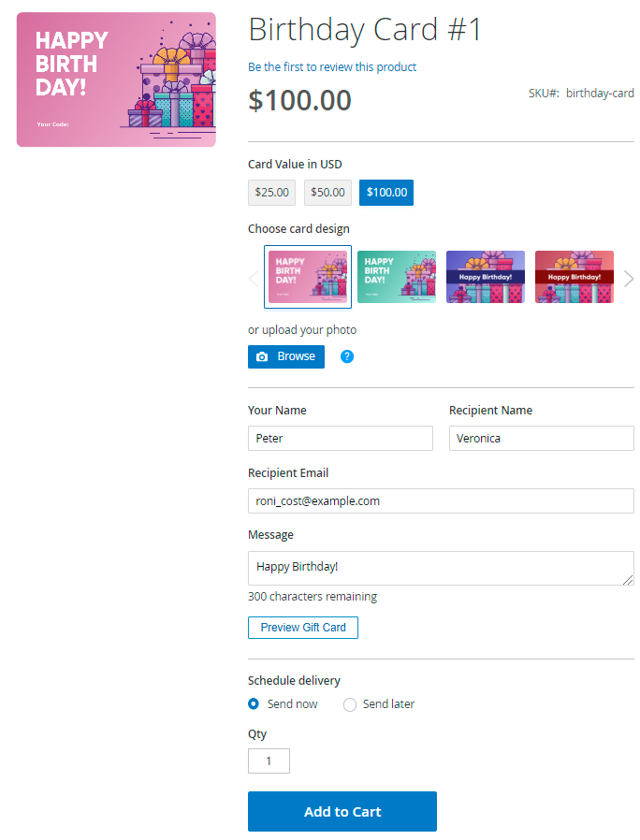Pick the purple Happy Birthday card design
The image size is (640, 840).
pos(486,277)
